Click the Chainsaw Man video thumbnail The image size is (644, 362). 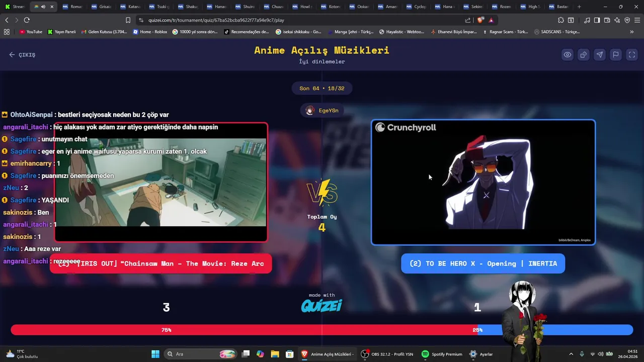[x=161, y=183]
